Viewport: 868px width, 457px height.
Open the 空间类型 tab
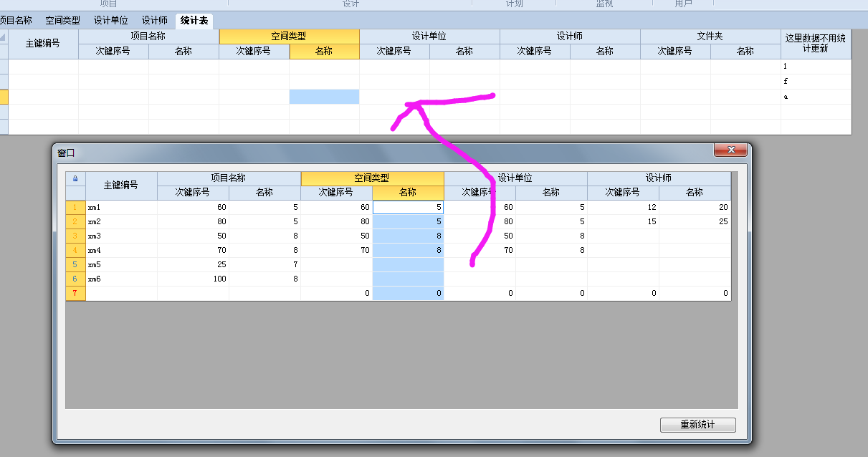62,21
